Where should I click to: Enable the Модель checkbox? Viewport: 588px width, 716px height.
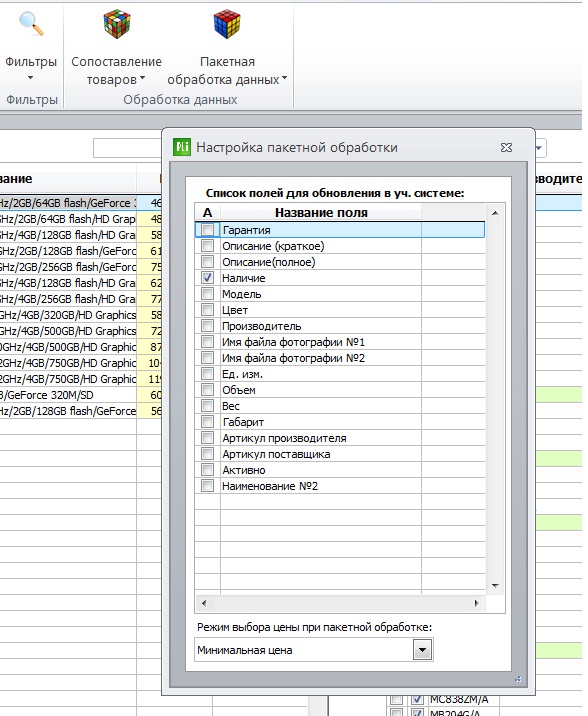[x=207, y=294]
